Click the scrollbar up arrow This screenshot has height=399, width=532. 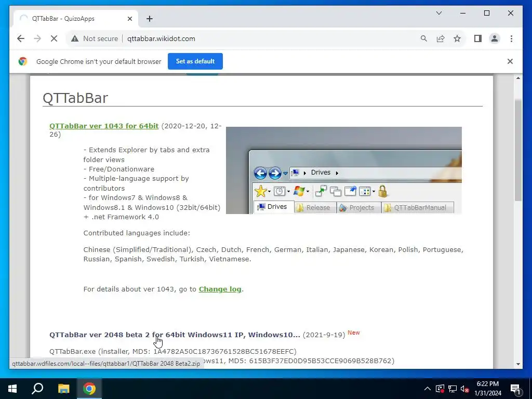518,78
